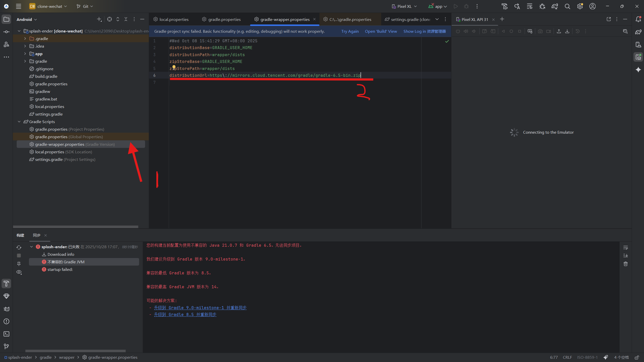This screenshot has width=644, height=362.
Task: Collapse the Gradle Scripts node
Action: coord(19,122)
